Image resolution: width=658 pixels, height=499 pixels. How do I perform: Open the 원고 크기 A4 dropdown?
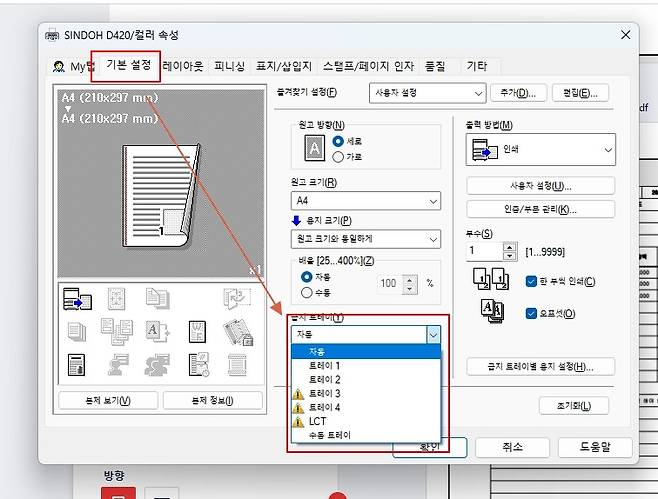pyautogui.click(x=366, y=201)
